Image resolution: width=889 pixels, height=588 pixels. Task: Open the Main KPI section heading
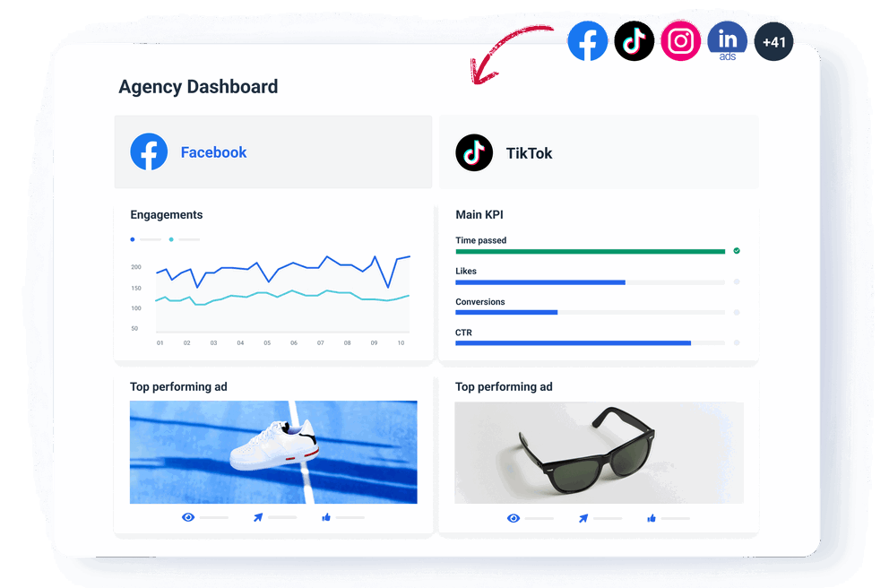[x=479, y=214]
